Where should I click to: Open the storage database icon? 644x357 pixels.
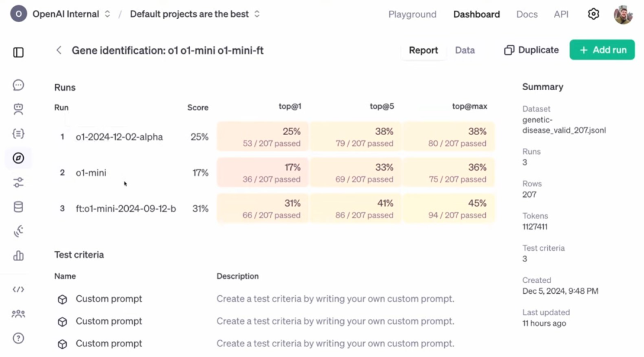tap(18, 207)
